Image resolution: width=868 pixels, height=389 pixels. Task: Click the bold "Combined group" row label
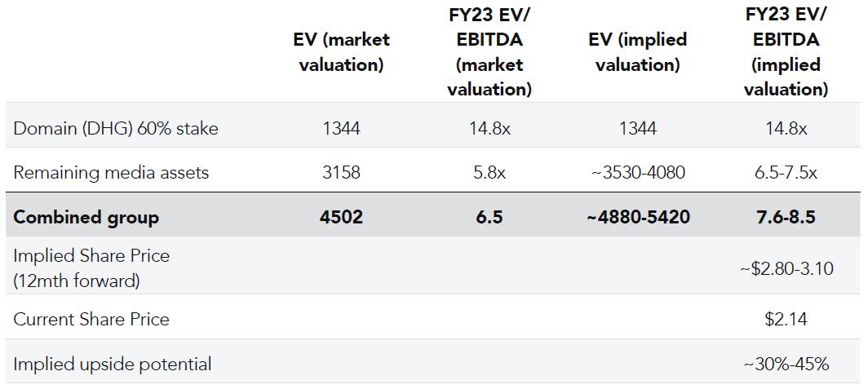[x=86, y=217]
